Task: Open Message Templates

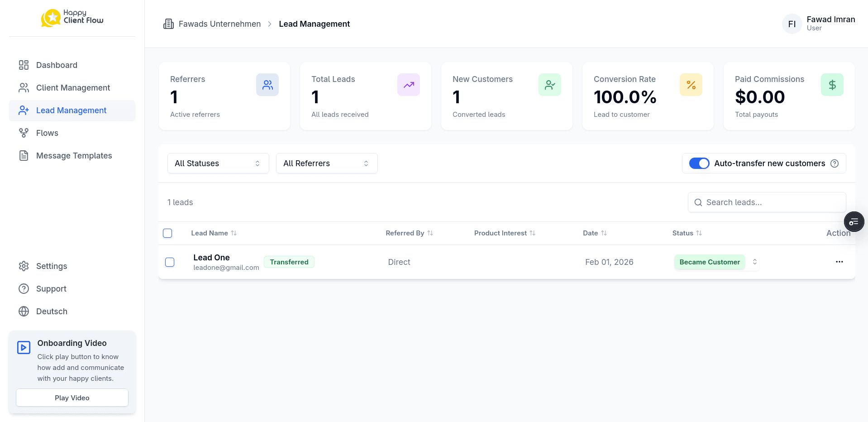Action: [74, 155]
